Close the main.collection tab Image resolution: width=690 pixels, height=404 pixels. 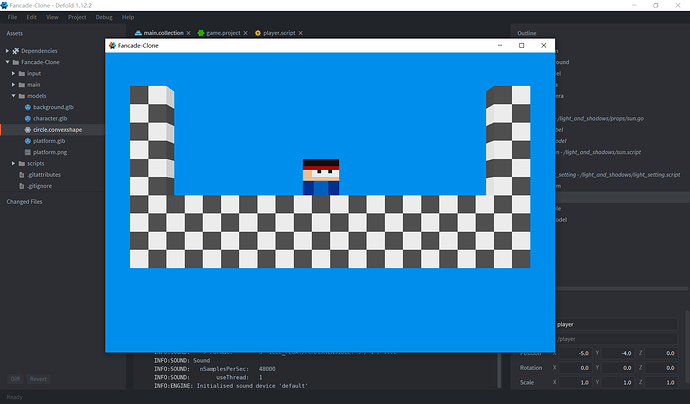(189, 33)
